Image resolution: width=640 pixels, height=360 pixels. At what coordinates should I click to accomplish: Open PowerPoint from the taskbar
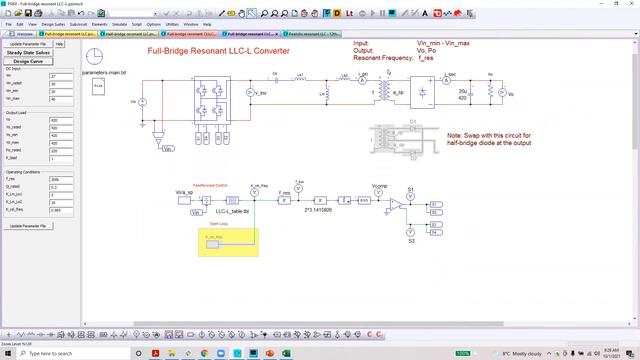click(x=270, y=353)
